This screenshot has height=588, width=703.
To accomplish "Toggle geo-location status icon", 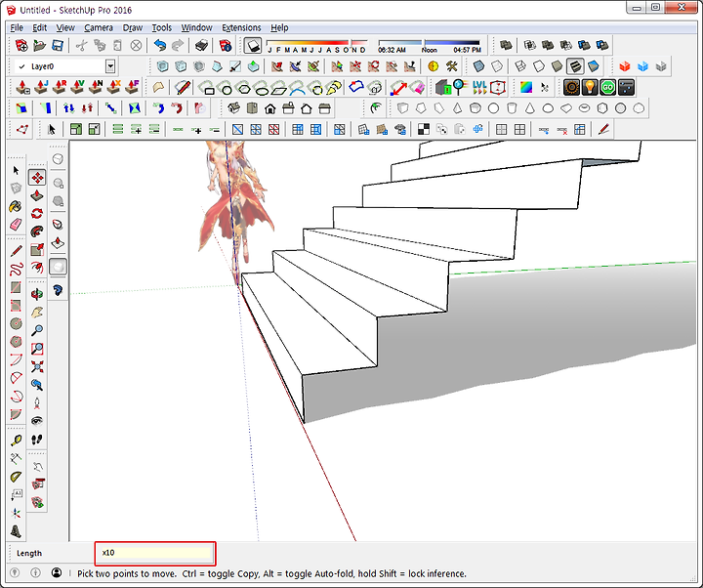I will click(x=15, y=572).
